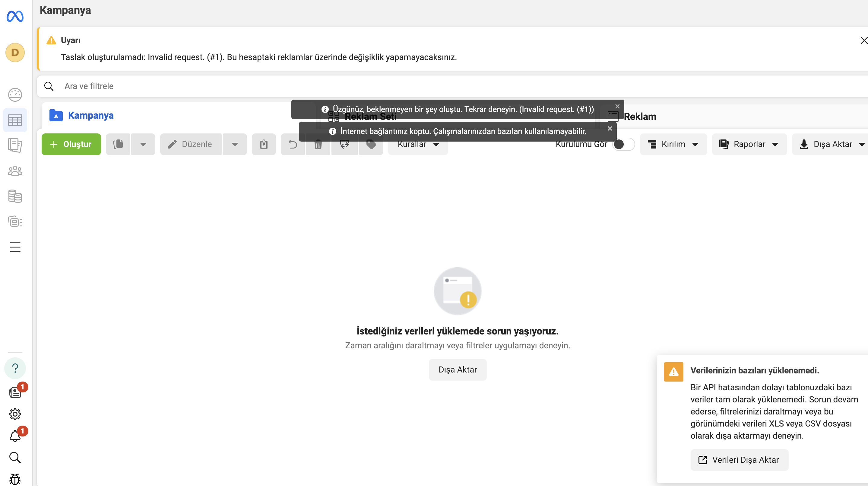Close the 'Üzgünüz, beklenmeyen' toast message
This screenshot has width=868, height=486.
pos(617,106)
